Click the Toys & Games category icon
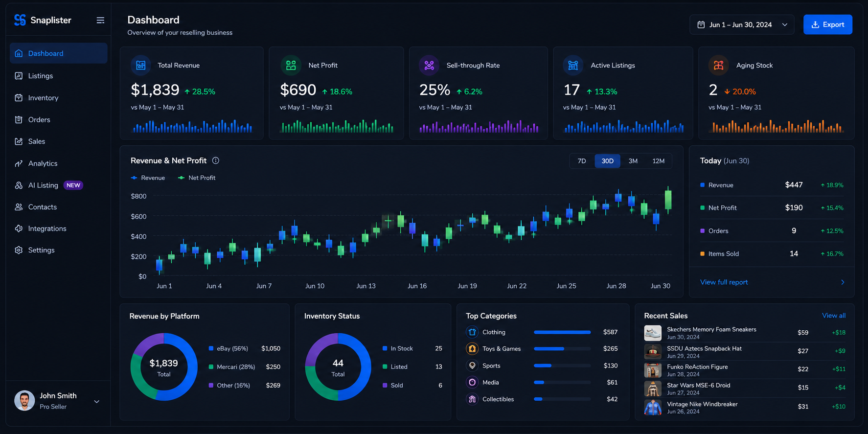This screenshot has width=868, height=434. (472, 349)
